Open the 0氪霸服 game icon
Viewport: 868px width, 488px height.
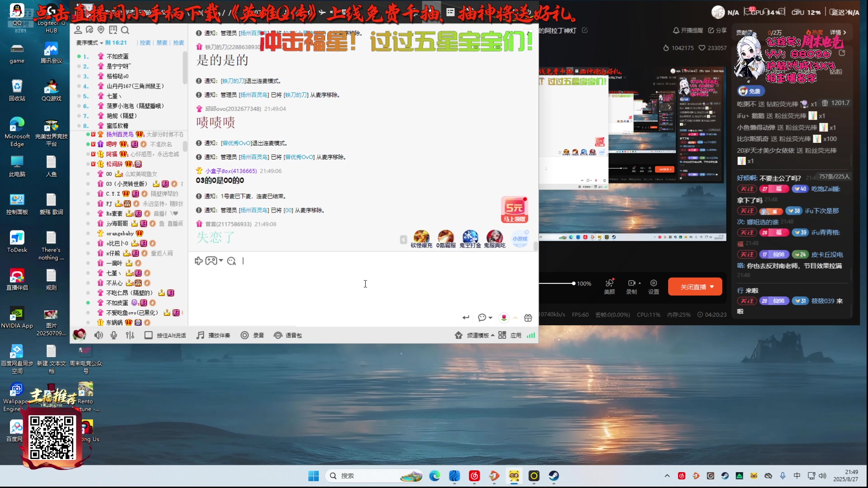446,239
